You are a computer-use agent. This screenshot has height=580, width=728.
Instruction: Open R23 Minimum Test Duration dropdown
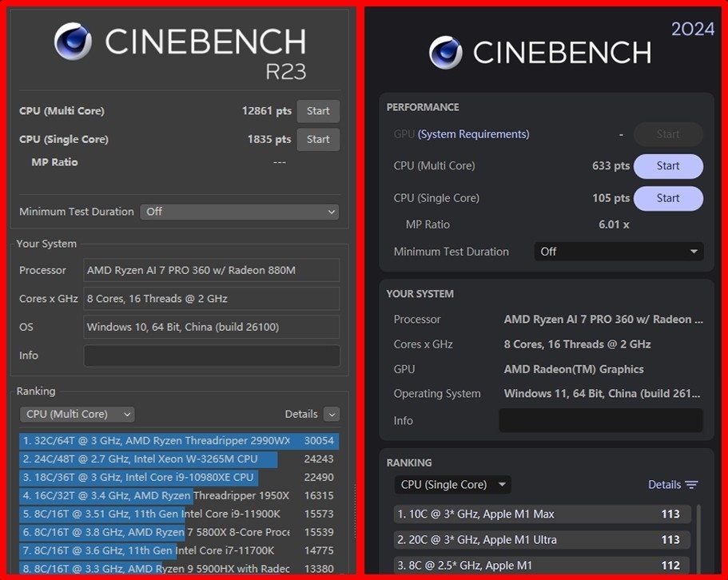239,212
